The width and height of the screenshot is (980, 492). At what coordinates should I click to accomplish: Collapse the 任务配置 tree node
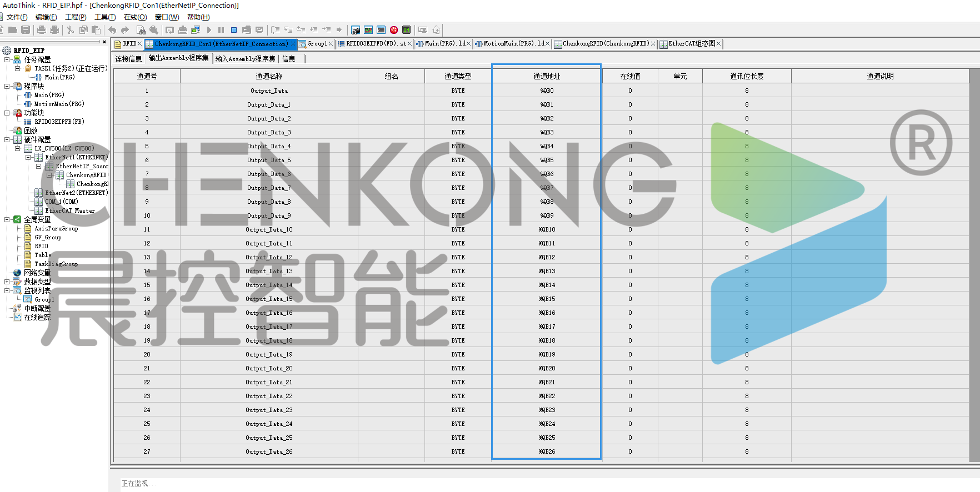click(7, 59)
